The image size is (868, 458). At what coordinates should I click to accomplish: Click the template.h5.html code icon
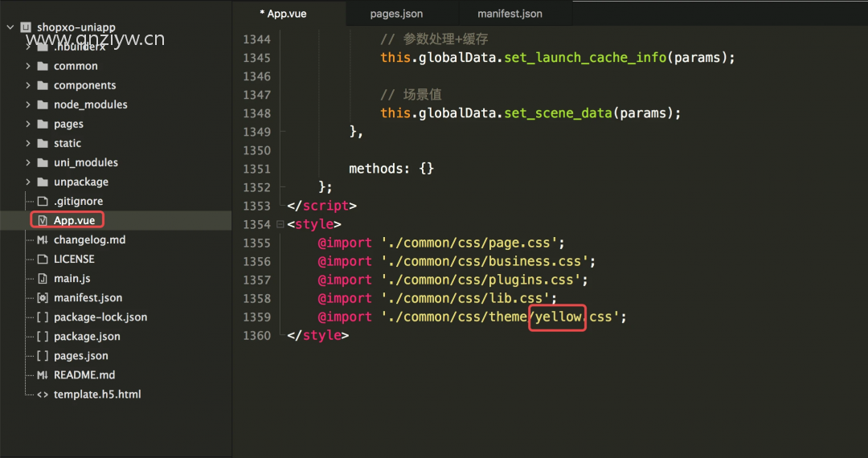tap(43, 395)
